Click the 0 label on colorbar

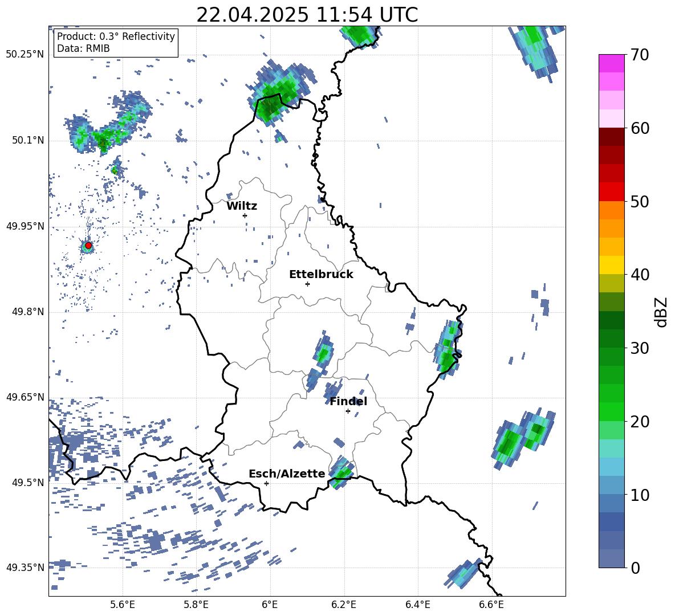(x=635, y=568)
